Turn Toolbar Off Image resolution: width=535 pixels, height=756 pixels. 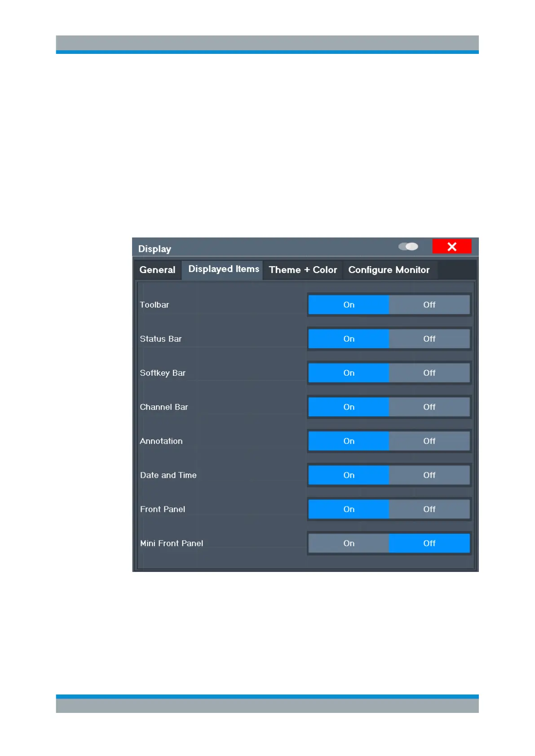(429, 305)
